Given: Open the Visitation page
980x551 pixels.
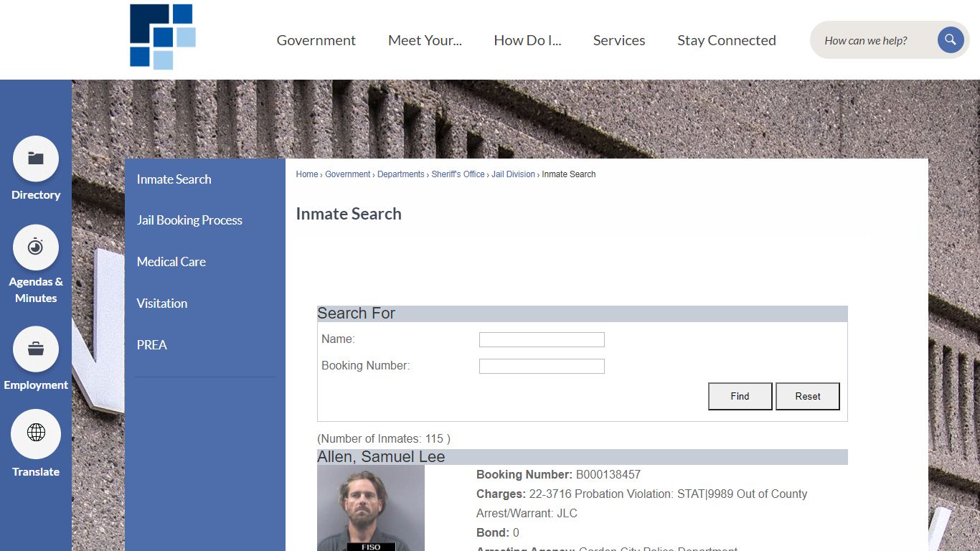Looking at the screenshot, I should click(162, 303).
